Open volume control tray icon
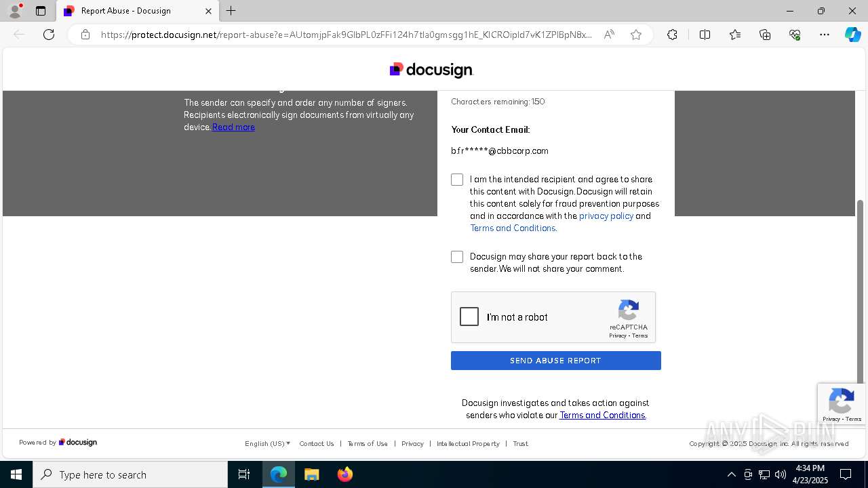Image resolution: width=868 pixels, height=488 pixels. coord(781,474)
